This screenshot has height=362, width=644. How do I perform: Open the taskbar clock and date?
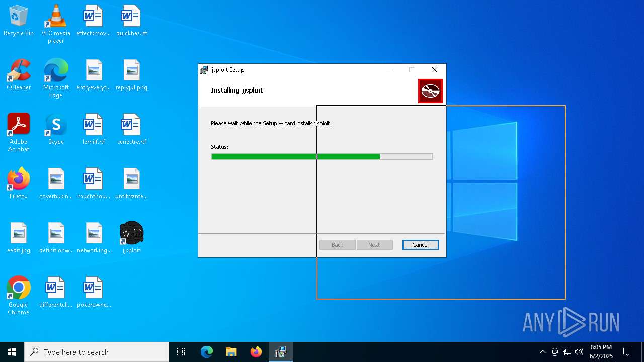(x=601, y=352)
